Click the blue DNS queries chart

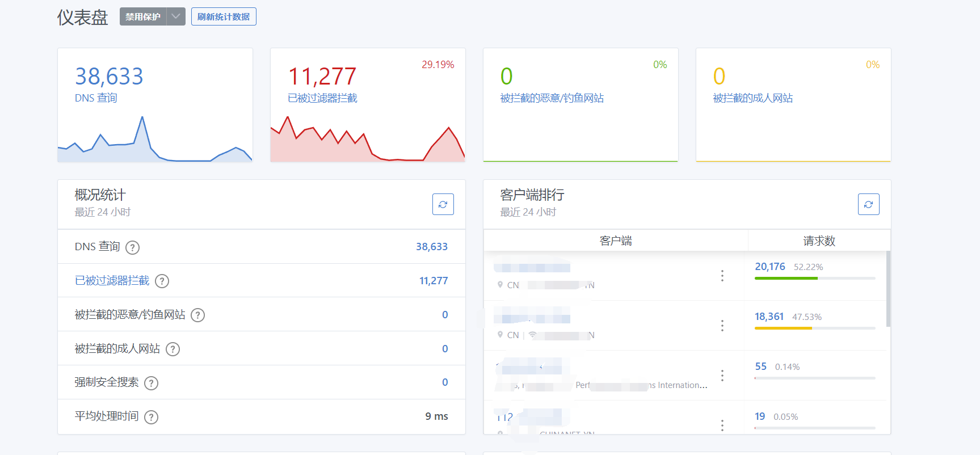coord(155,139)
